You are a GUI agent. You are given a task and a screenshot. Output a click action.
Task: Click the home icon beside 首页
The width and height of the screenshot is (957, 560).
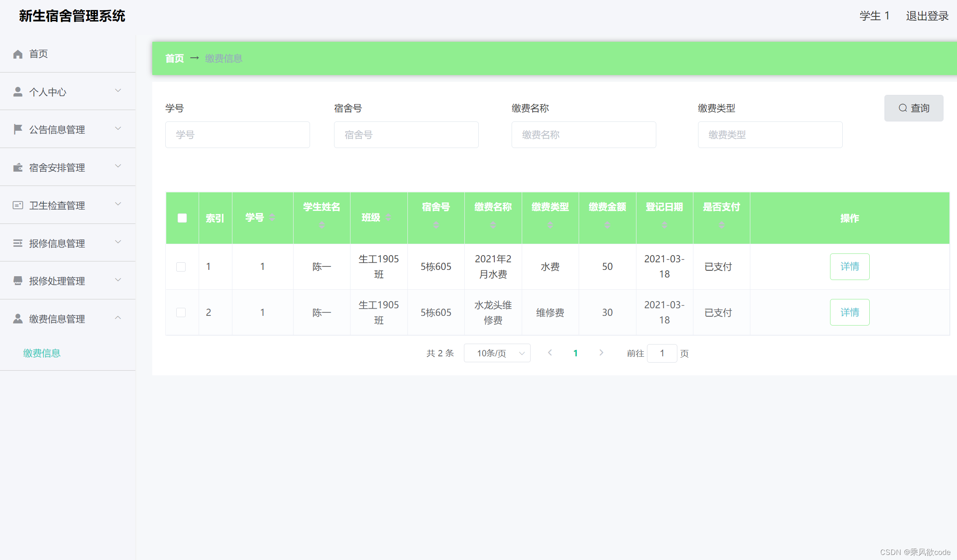(18, 54)
